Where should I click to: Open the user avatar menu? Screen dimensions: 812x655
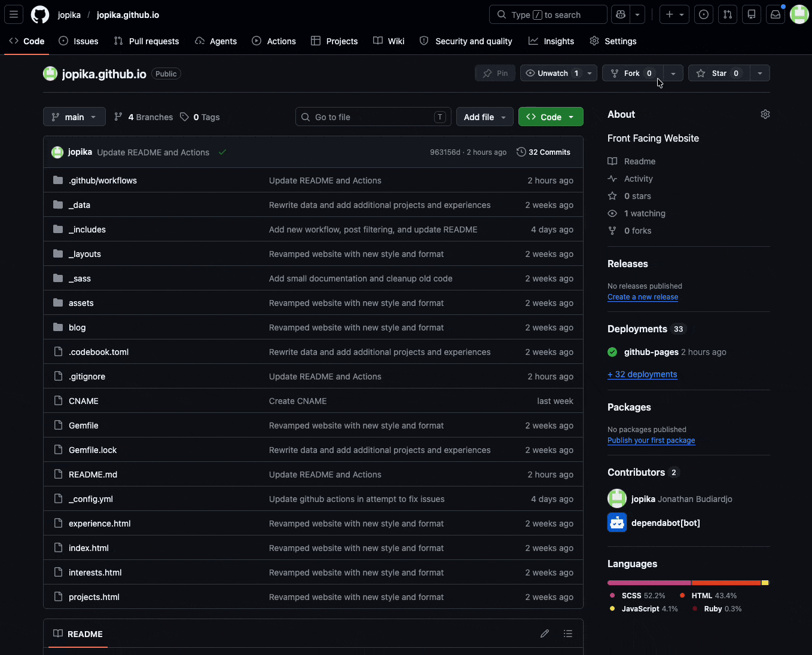tap(799, 14)
